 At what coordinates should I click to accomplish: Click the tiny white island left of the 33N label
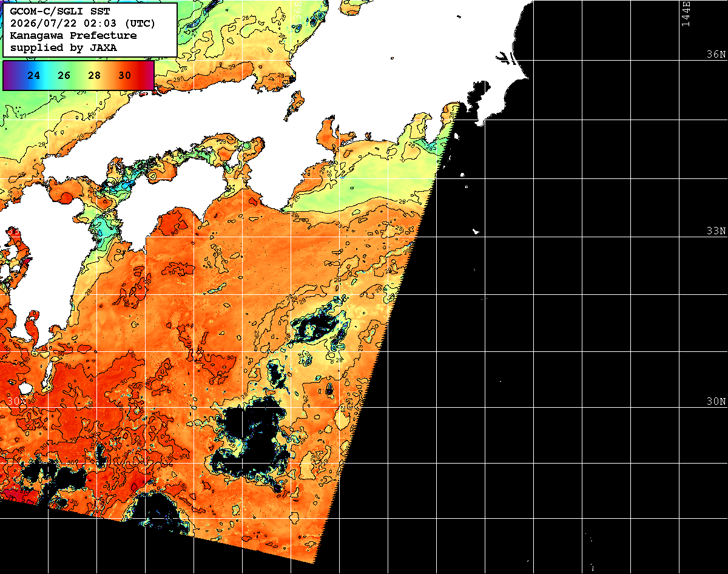(476, 231)
